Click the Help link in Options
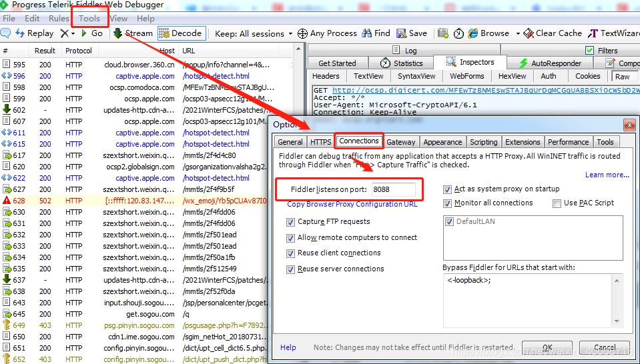The width and height of the screenshot is (640, 364). click(x=288, y=347)
